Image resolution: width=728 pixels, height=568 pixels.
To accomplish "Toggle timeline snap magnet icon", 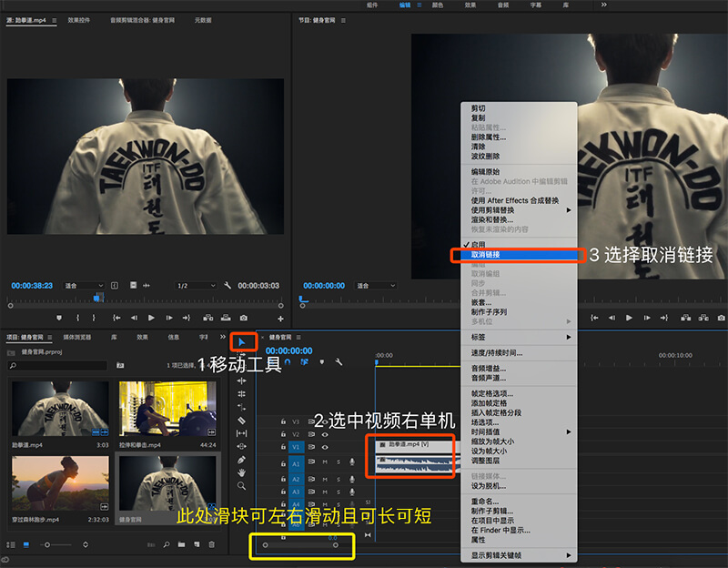I will 288,361.
